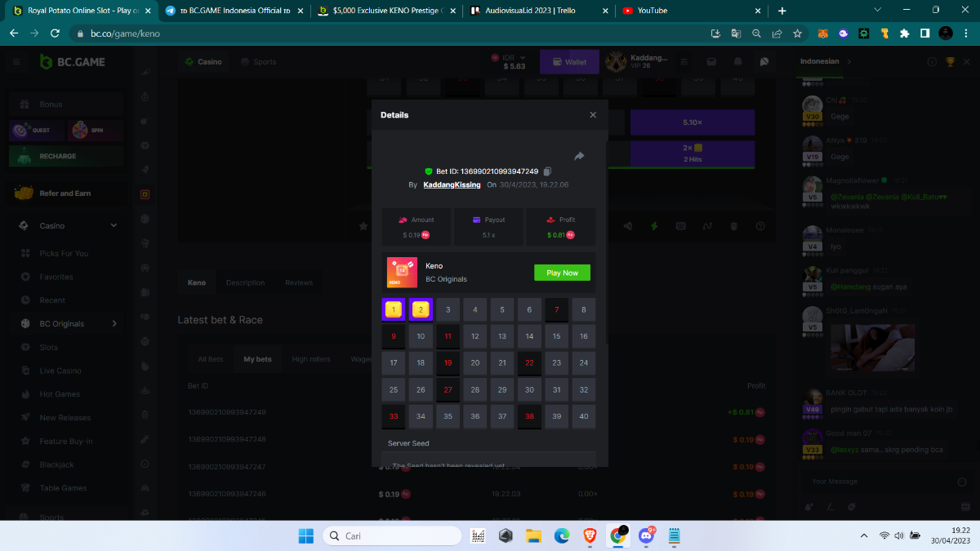Click the trophy icon in chat header
The width and height of the screenshot is (980, 551).
950,61
